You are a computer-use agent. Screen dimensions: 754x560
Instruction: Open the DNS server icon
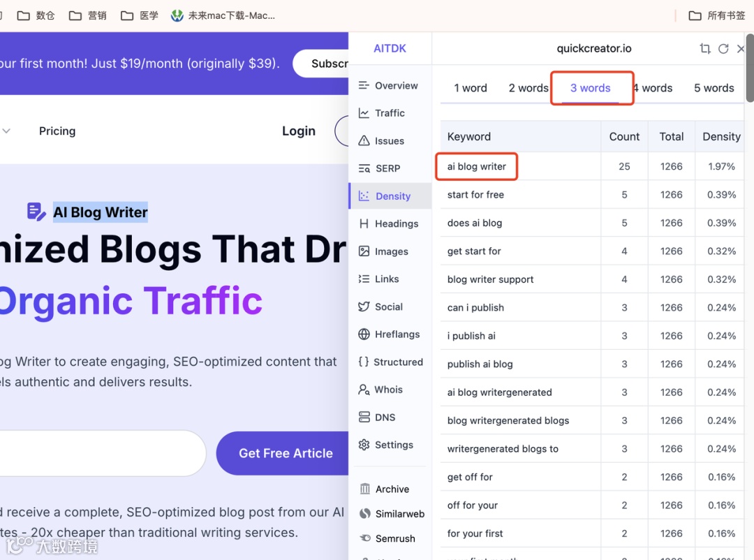tap(364, 417)
